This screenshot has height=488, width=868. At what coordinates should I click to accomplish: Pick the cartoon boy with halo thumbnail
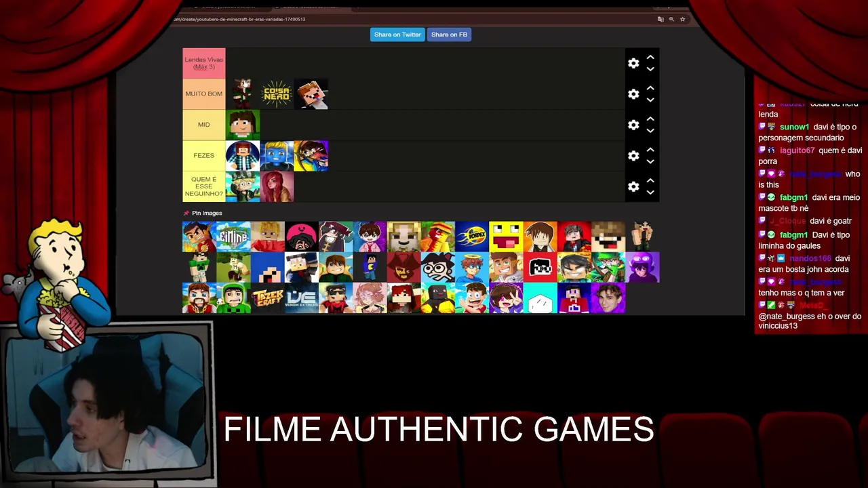pyautogui.click(x=472, y=267)
